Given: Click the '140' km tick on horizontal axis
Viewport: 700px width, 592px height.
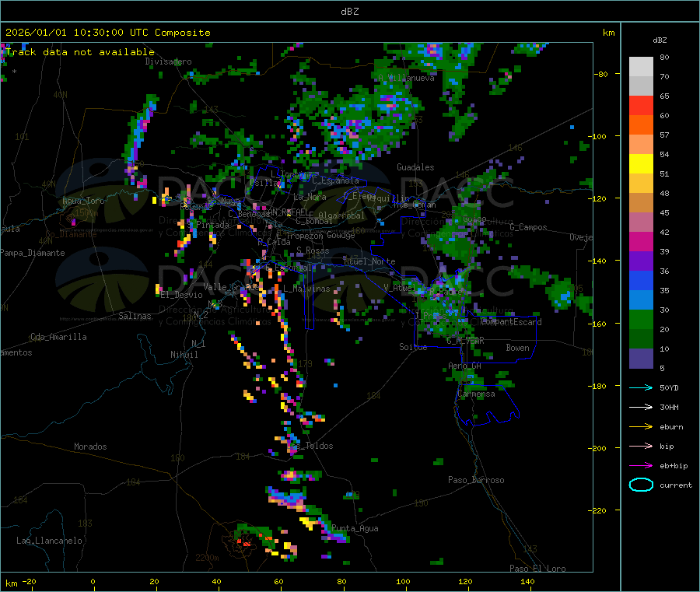Looking at the screenshot, I should tap(527, 581).
